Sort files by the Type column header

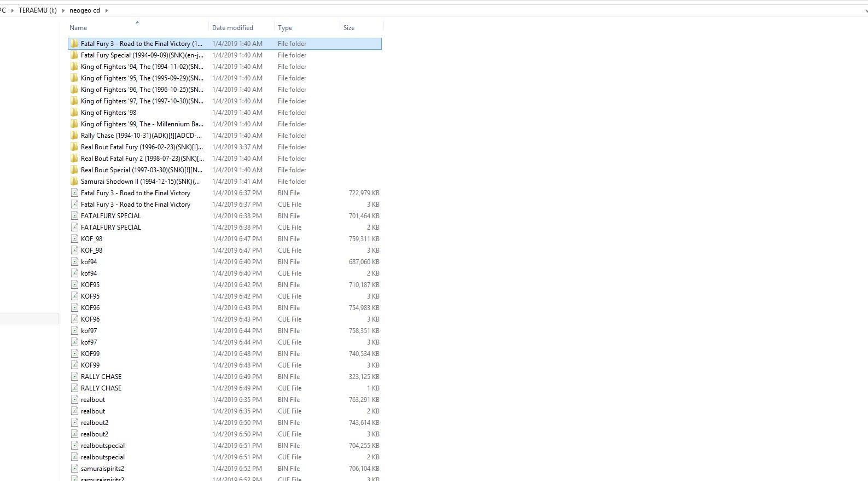(285, 28)
